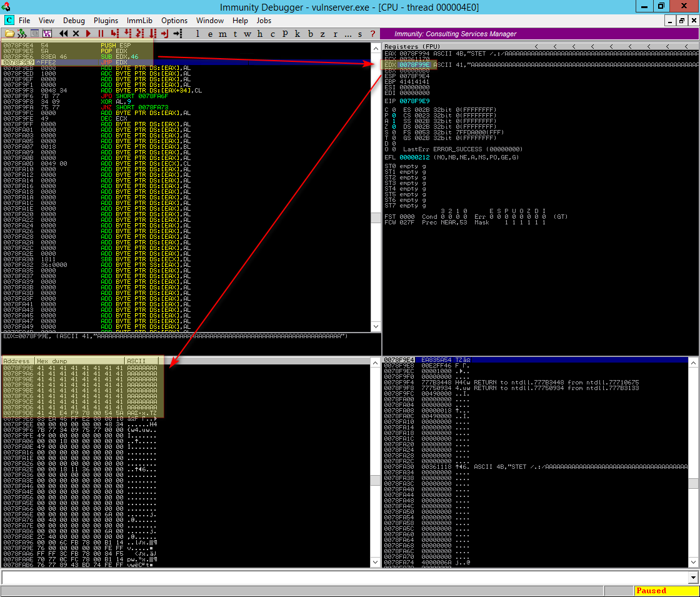This screenshot has width=700, height=597.
Task: Open the View menu
Action: pos(46,21)
